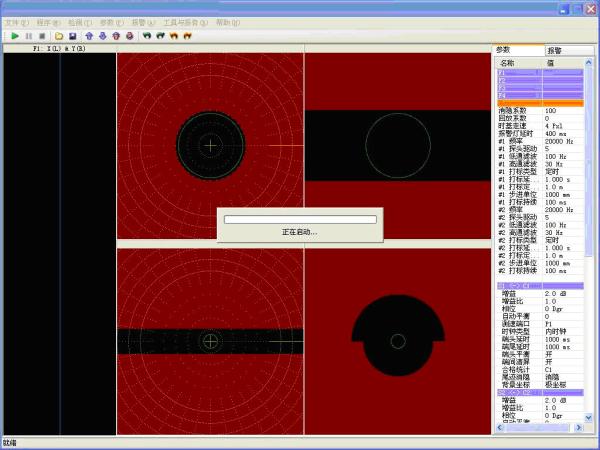Image resolution: width=600 pixels, height=450 pixels.
Task: Click the 报警灯延时 value 400 ms
Action: (556, 134)
